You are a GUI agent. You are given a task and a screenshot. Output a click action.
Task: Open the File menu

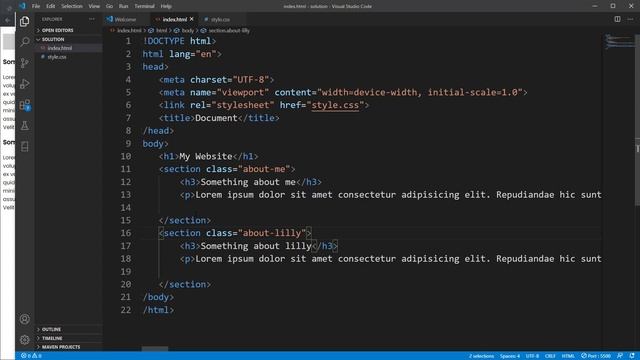36,6
